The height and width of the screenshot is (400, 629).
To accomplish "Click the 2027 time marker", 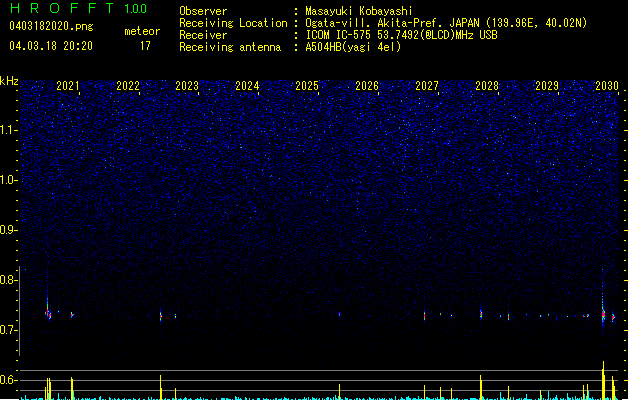I will (427, 86).
